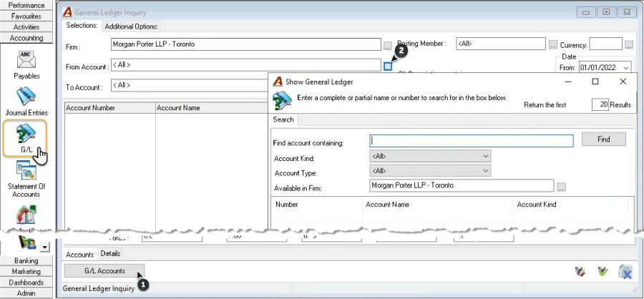This screenshot has width=644, height=299.
Task: Click the Account Kind column header in dialog
Action: point(570,204)
